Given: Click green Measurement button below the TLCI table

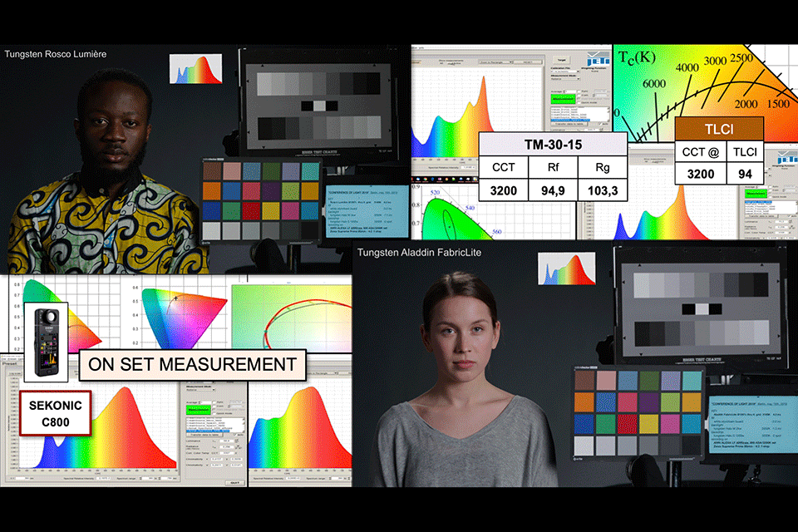Looking at the screenshot, I should pyautogui.click(x=756, y=194).
